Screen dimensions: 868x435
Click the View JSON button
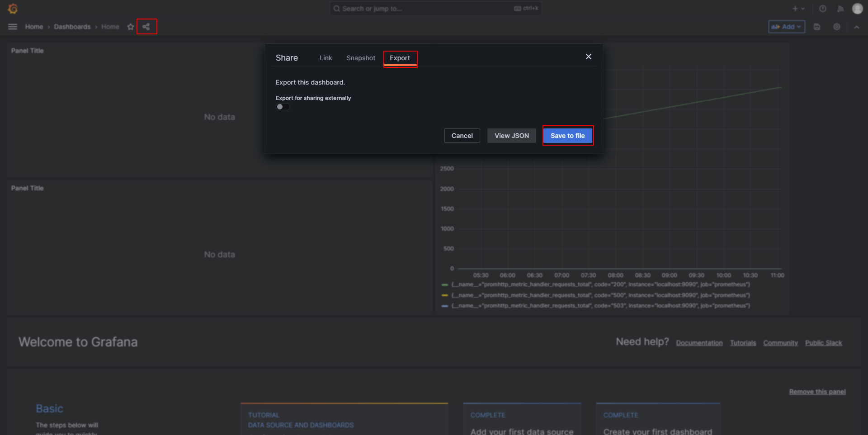pyautogui.click(x=512, y=136)
